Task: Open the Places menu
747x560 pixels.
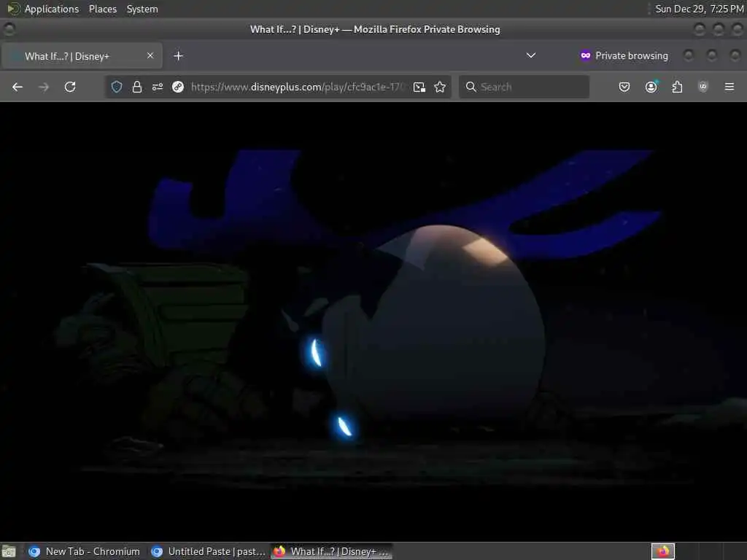Action: (x=102, y=9)
